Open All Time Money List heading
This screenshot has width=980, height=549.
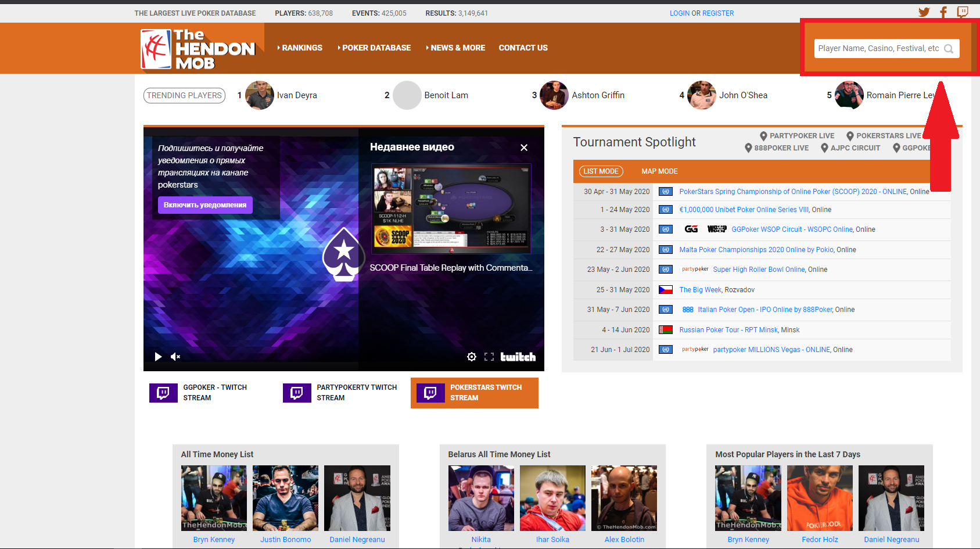[217, 454]
